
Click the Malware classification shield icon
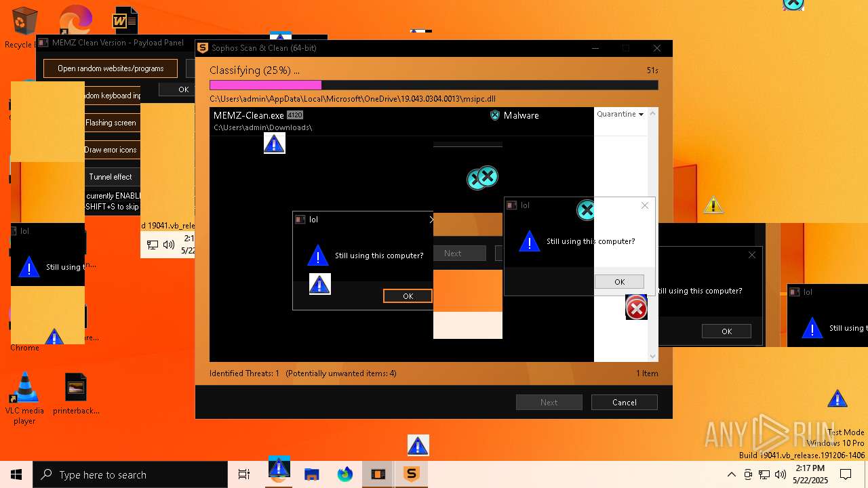pos(495,115)
